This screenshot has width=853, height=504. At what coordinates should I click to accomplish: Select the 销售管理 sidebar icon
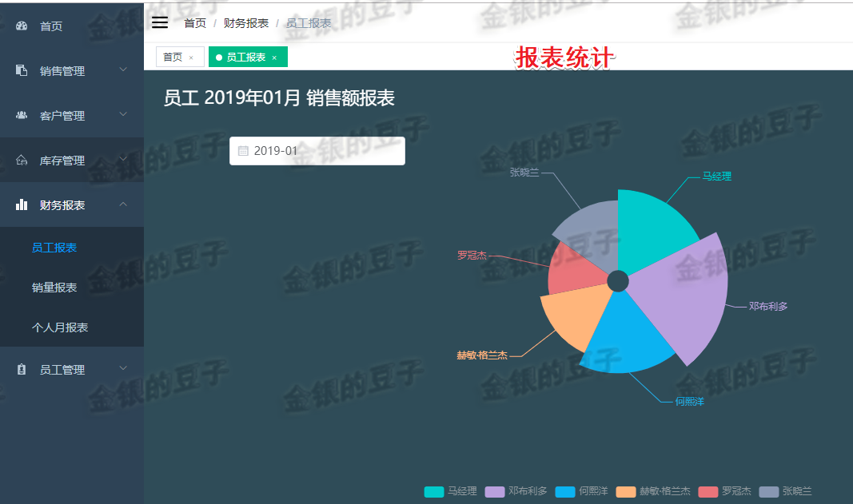coord(20,70)
